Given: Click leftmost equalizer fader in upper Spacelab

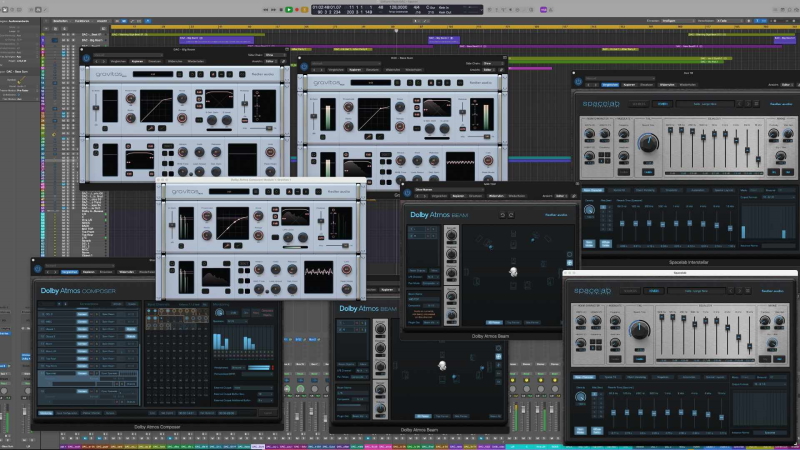Looking at the screenshot, I should coord(670,132).
